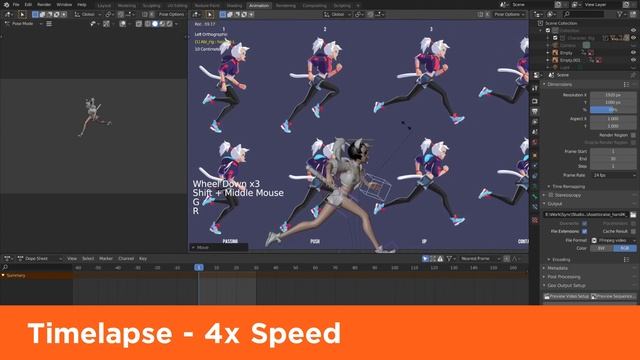Enable the Cache Result checkbox

pyautogui.click(x=633, y=231)
